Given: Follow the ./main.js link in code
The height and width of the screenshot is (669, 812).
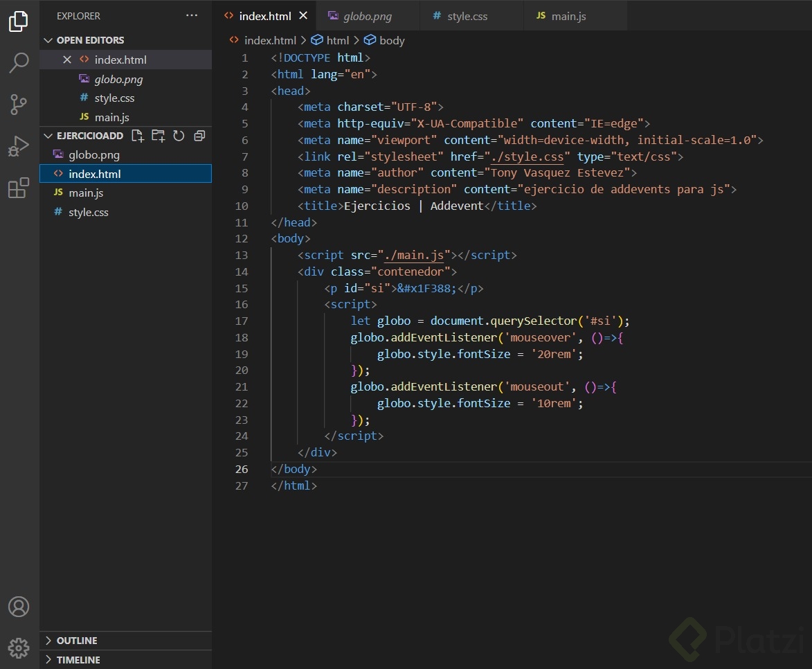Looking at the screenshot, I should tap(414, 255).
